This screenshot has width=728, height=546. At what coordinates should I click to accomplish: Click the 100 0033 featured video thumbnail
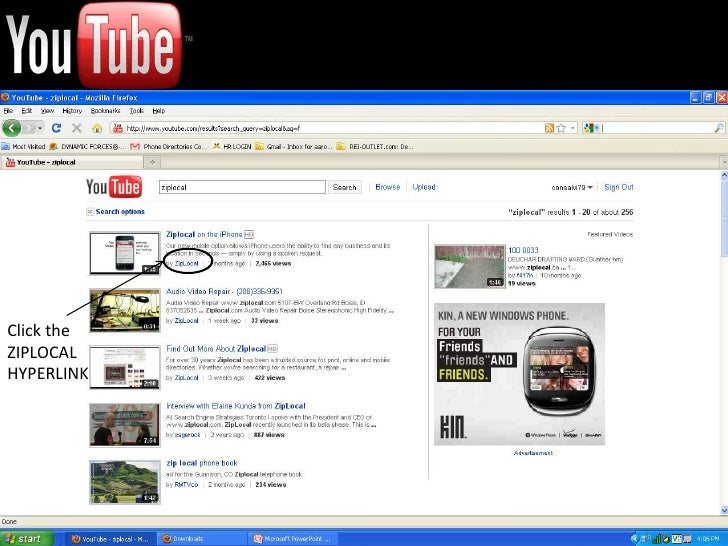click(469, 267)
